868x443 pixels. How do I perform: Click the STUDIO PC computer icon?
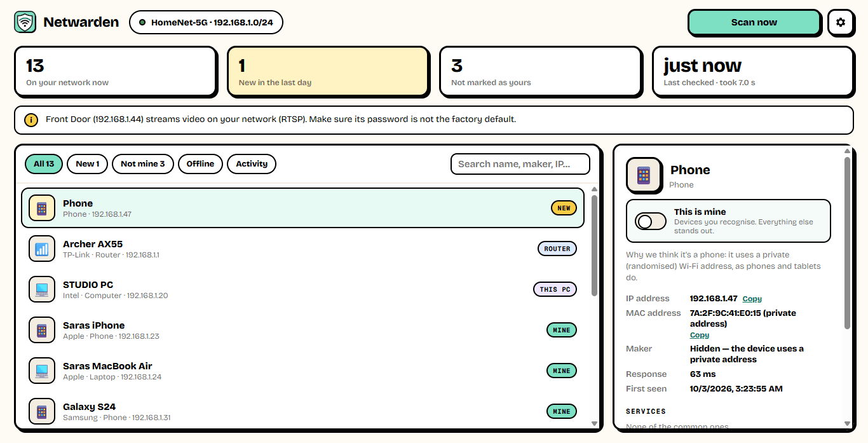coord(42,289)
